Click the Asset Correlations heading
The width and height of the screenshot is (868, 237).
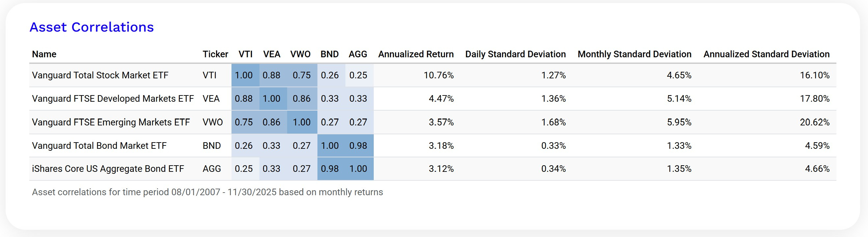pos(91,27)
